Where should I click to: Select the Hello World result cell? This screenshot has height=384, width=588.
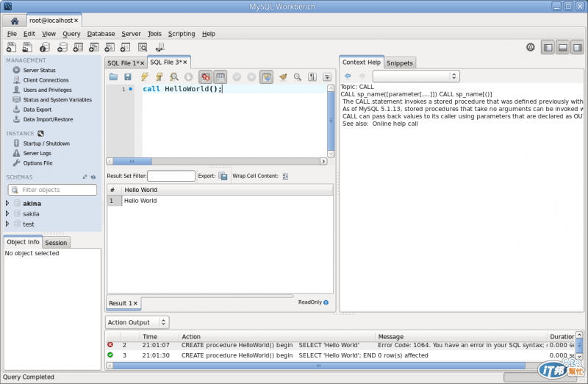tap(140, 201)
